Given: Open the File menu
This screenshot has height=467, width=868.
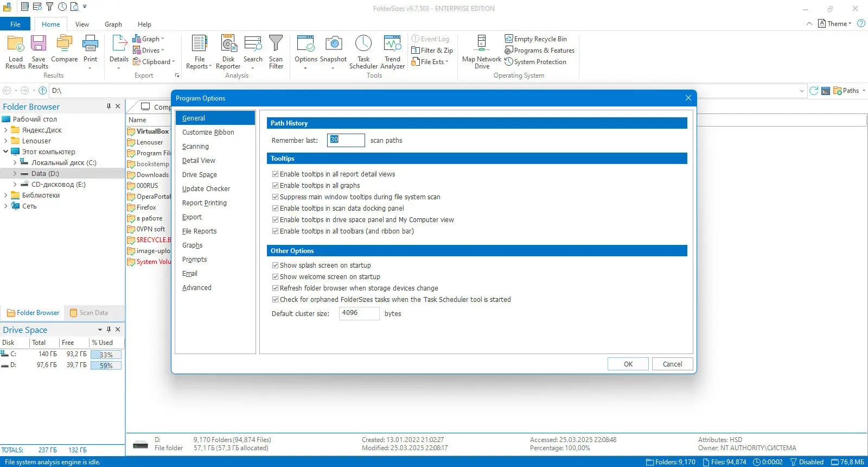Looking at the screenshot, I should (15, 24).
